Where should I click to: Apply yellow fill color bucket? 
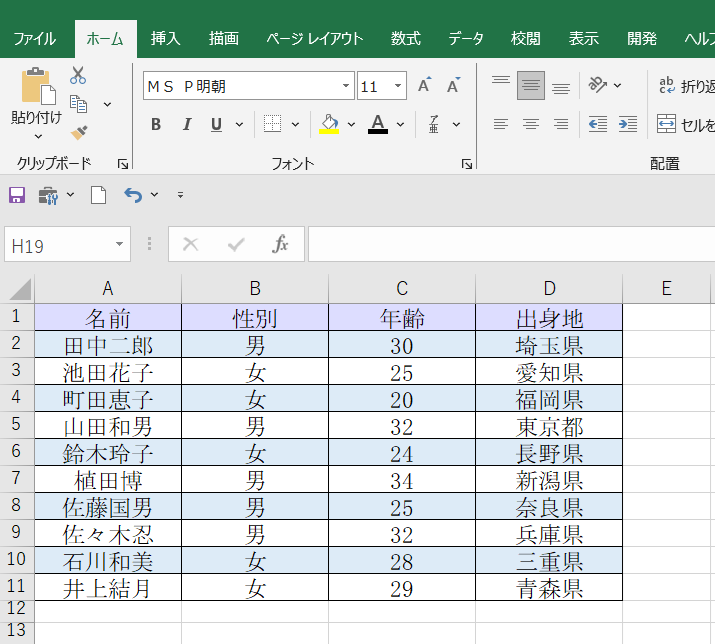pyautogui.click(x=329, y=124)
